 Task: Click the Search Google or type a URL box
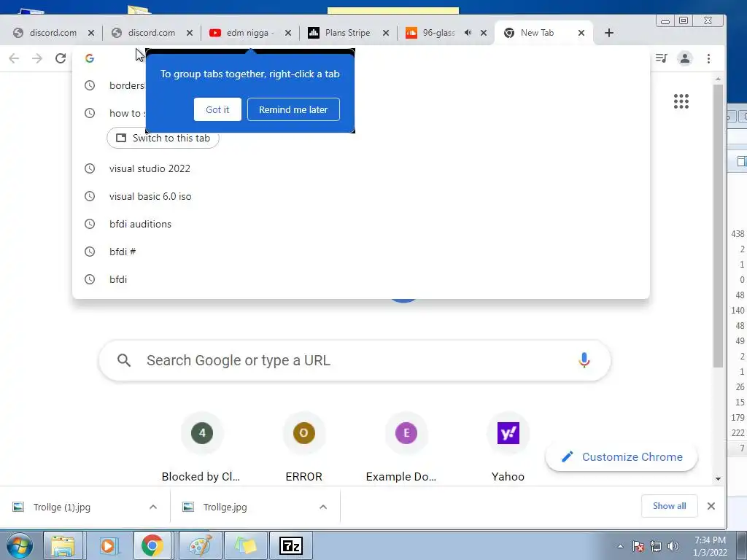pos(355,360)
